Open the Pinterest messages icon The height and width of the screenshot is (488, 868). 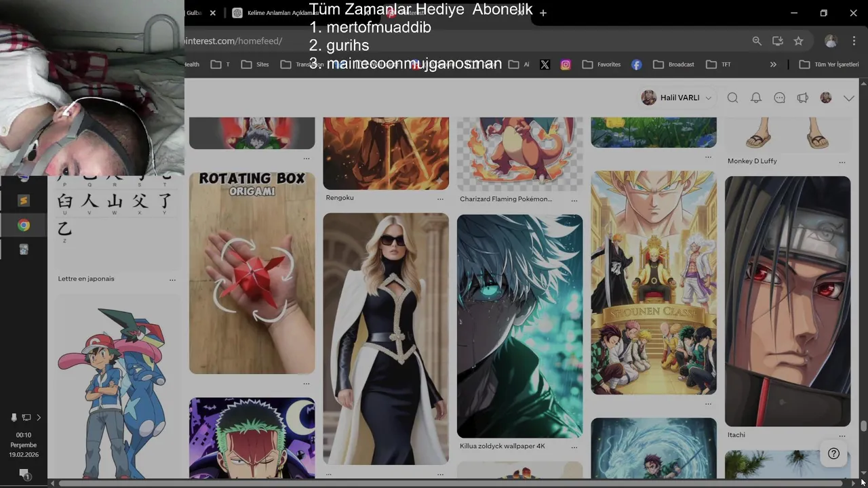pyautogui.click(x=780, y=98)
